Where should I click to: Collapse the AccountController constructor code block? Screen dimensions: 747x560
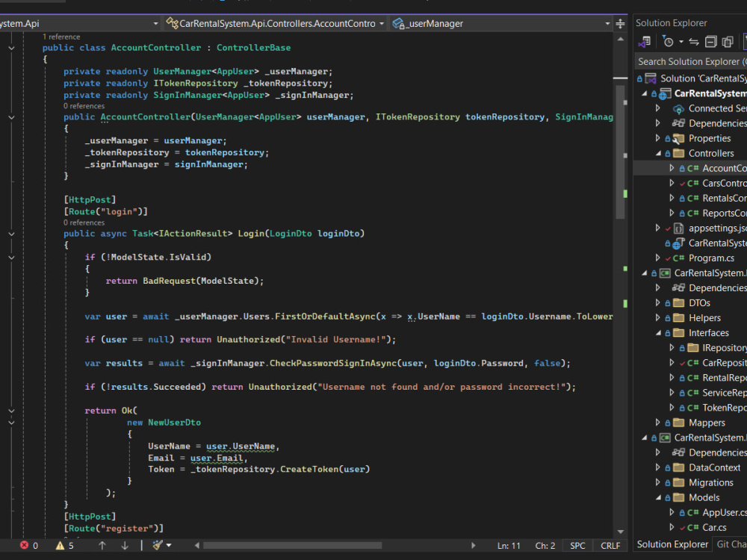click(11, 117)
